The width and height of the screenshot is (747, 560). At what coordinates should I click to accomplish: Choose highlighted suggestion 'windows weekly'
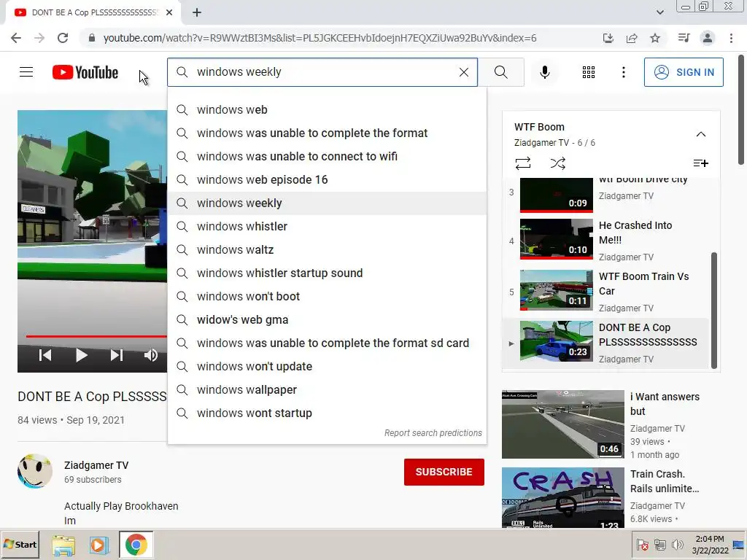coord(328,203)
